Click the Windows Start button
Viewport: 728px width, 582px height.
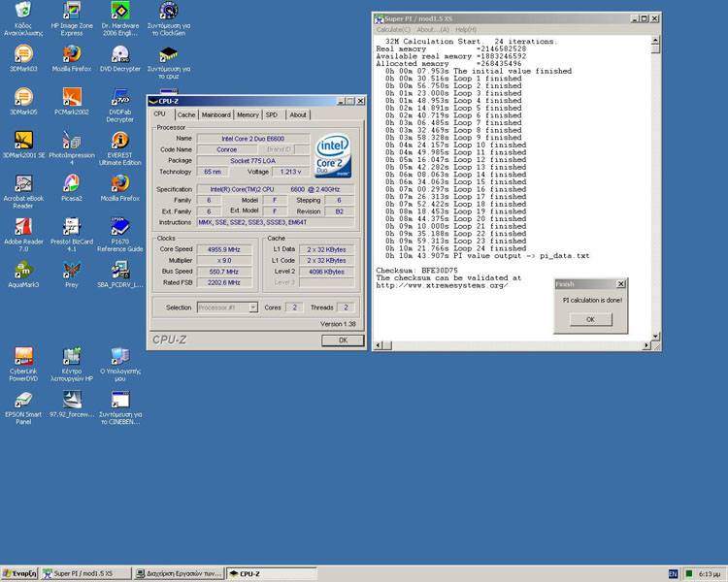[20, 574]
